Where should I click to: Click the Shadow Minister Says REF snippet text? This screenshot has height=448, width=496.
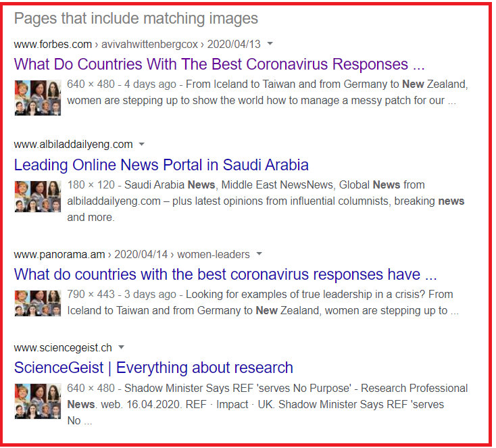tap(268, 404)
